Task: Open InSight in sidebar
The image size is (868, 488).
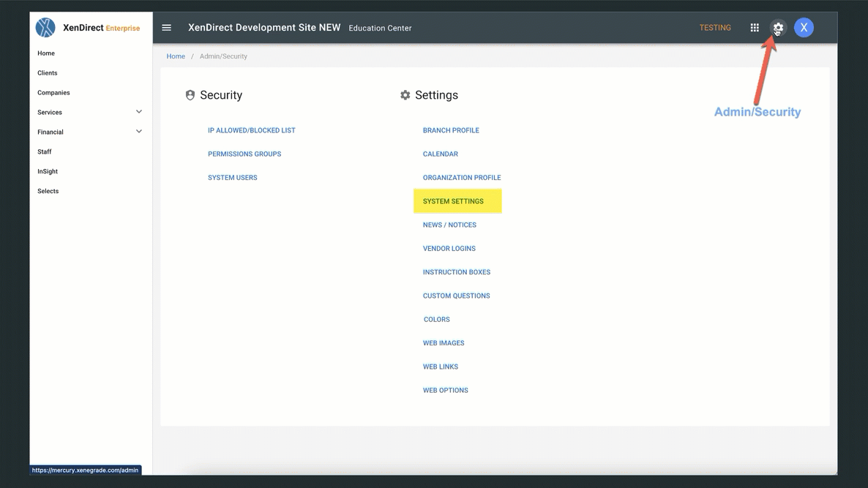Action: point(48,171)
